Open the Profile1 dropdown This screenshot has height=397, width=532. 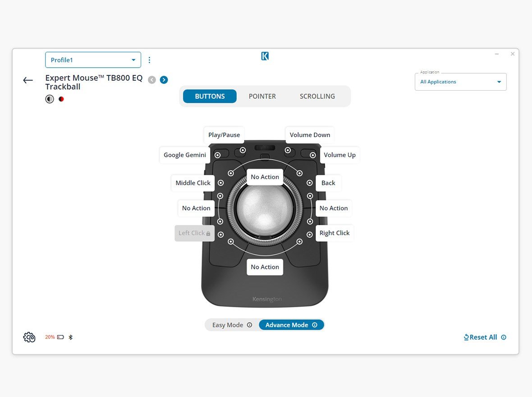click(93, 60)
